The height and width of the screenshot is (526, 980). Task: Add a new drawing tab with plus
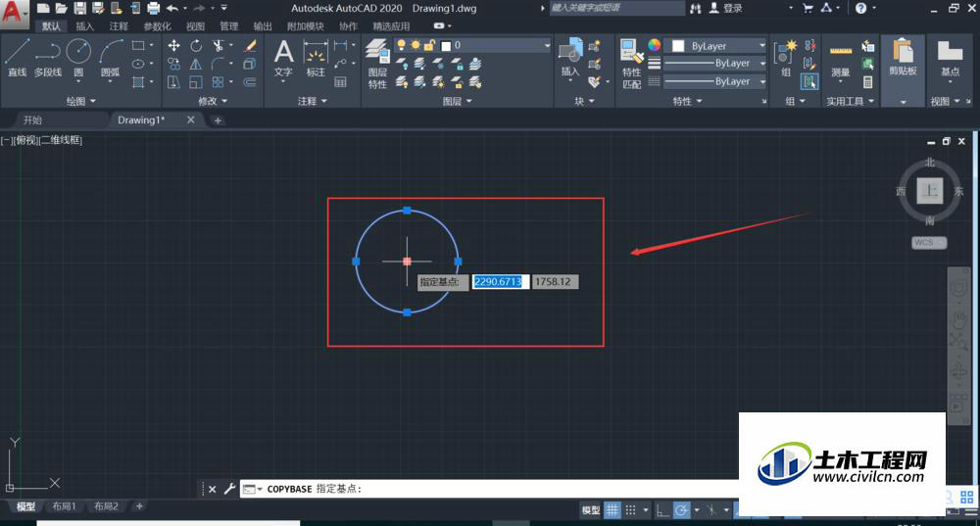(x=218, y=120)
